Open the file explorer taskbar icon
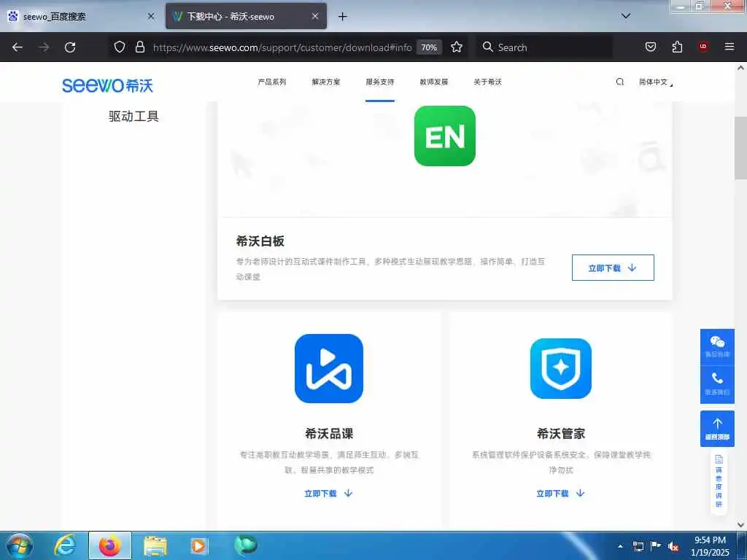 click(155, 545)
